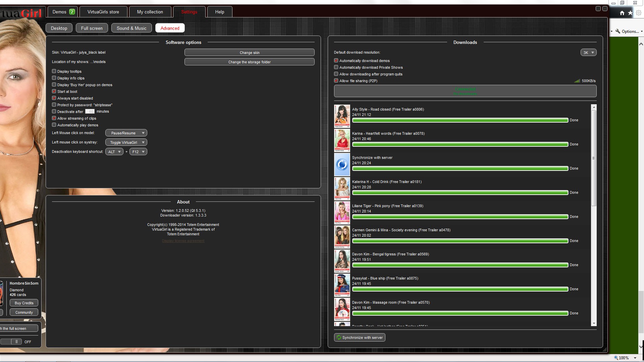Click the Synchronize with server sync icon

point(342,164)
